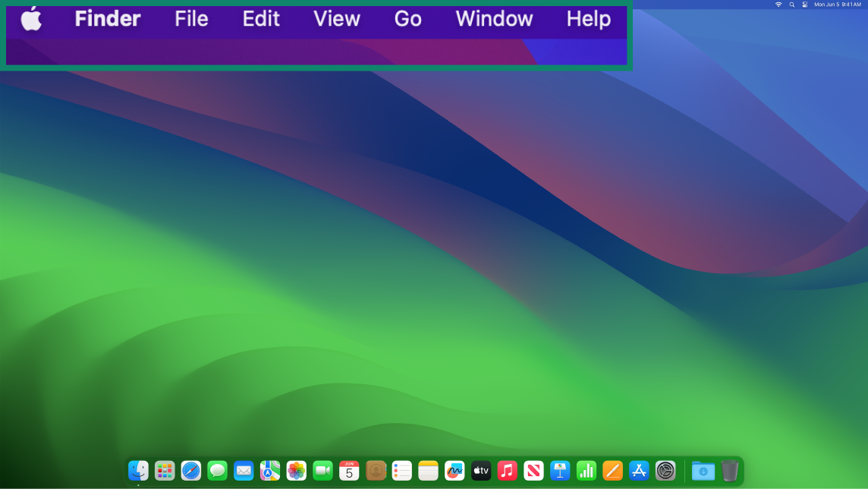Open Safari from the Dock
This screenshot has width=868, height=489.
[190, 471]
